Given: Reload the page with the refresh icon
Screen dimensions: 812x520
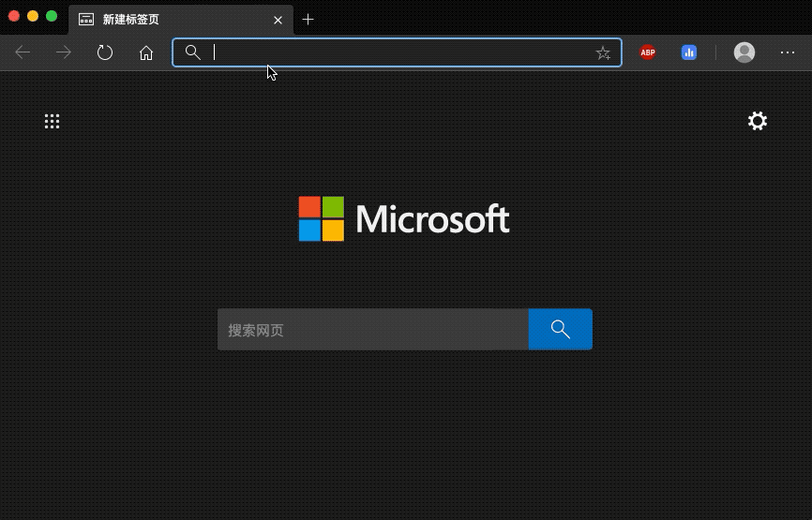Looking at the screenshot, I should pos(105,52).
